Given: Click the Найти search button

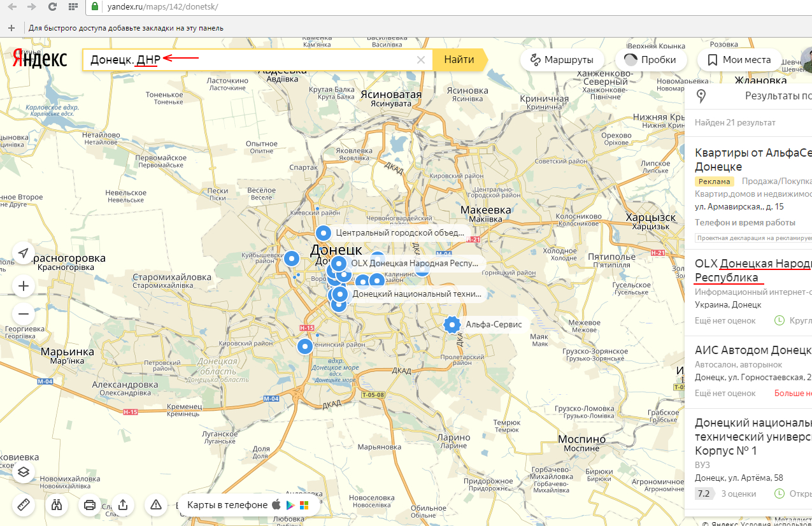Looking at the screenshot, I should 460,60.
